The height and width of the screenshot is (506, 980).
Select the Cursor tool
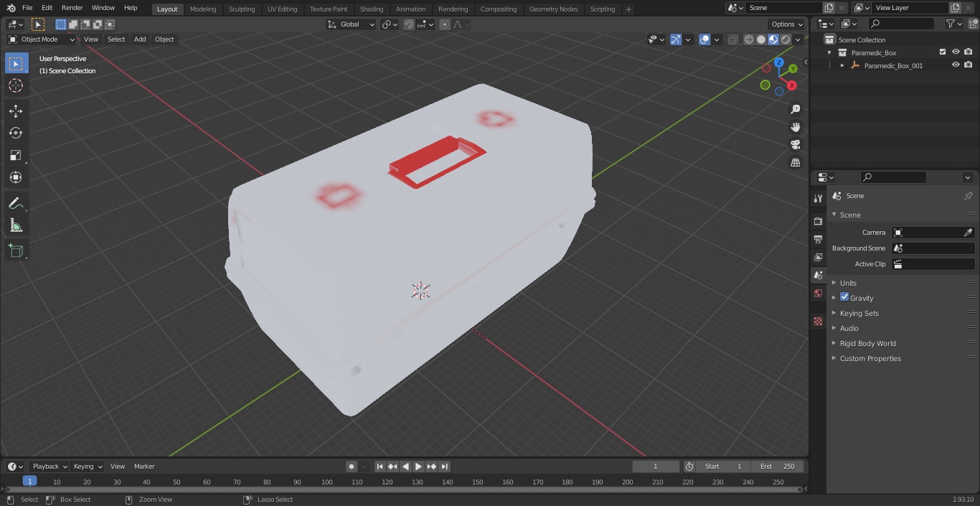(16, 86)
